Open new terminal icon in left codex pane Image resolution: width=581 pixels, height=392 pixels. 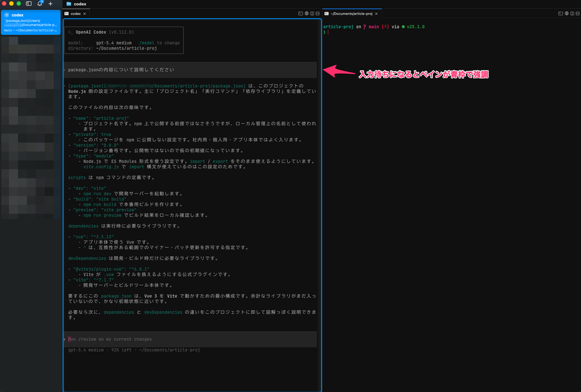301,14
